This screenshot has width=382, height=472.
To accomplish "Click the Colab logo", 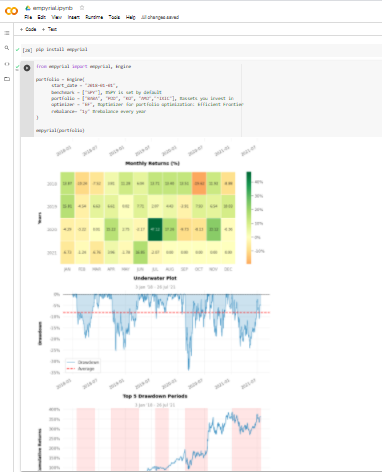I will click(x=11, y=11).
